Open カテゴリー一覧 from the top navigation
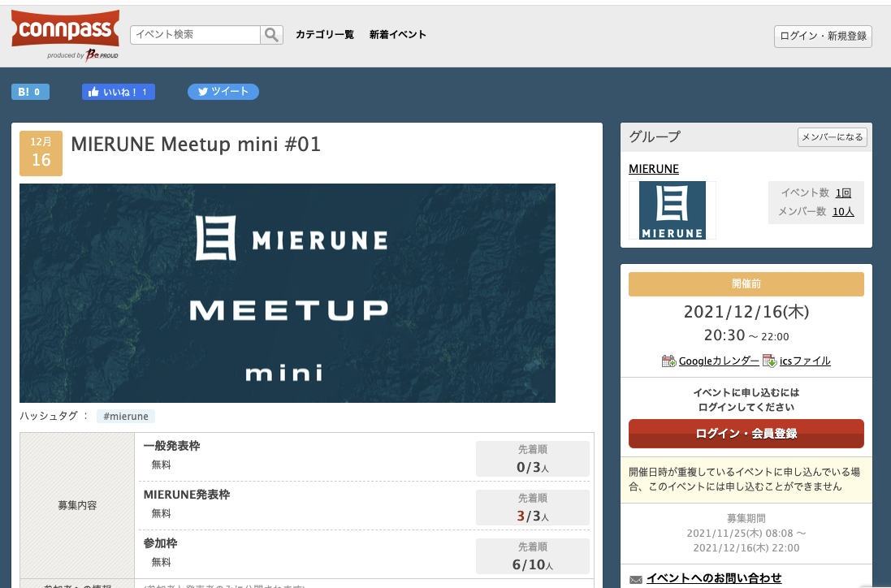The image size is (891, 588). pyautogui.click(x=325, y=35)
